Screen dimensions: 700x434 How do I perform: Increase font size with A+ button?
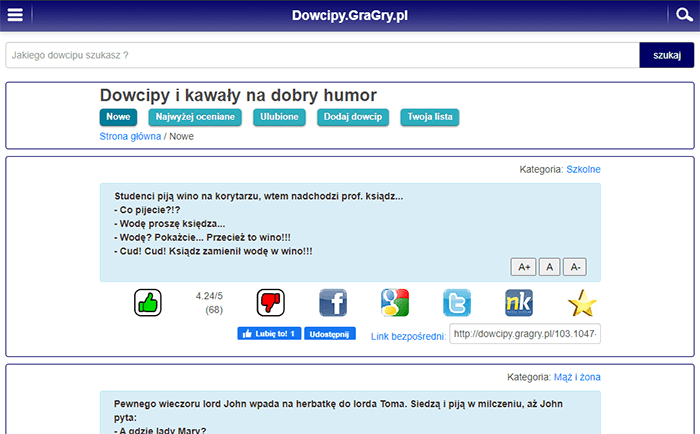tap(523, 267)
